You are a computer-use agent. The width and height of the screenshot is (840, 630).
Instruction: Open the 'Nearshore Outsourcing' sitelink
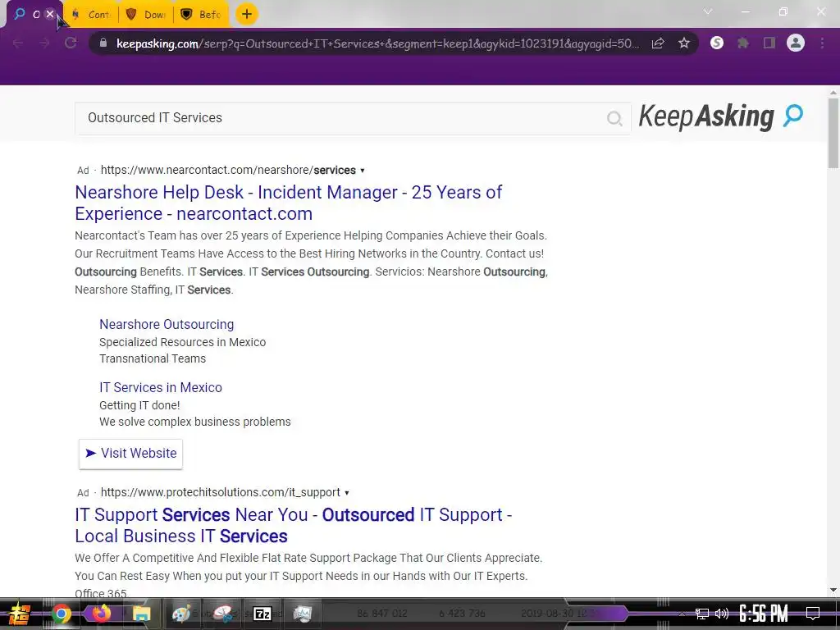click(167, 324)
